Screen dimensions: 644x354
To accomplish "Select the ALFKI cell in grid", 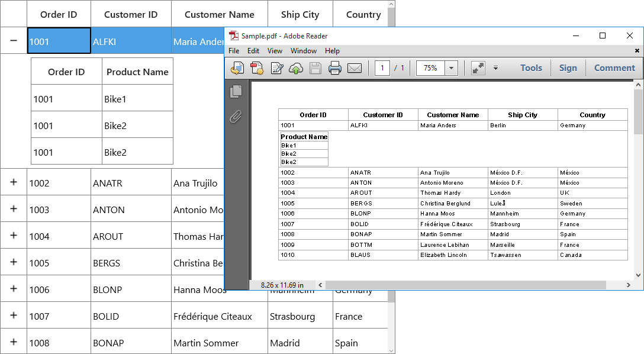I will [x=131, y=41].
